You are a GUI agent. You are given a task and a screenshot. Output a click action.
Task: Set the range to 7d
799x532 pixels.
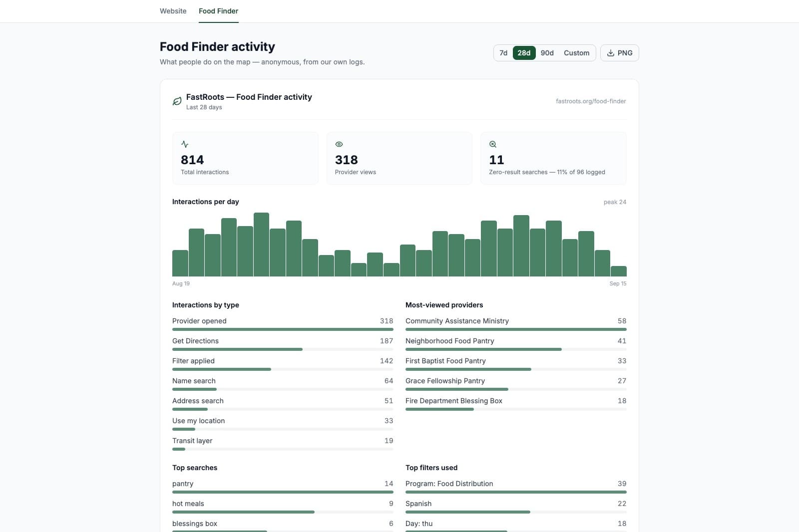pos(503,53)
